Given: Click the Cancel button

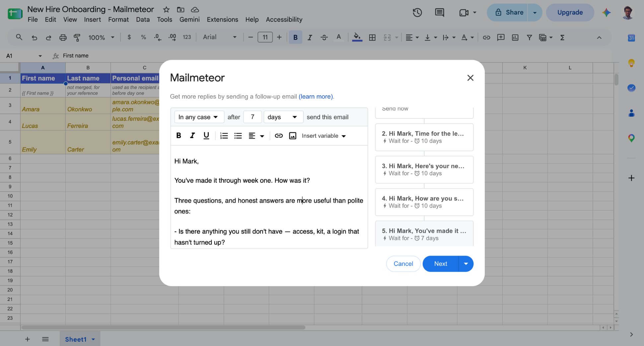Looking at the screenshot, I should (x=403, y=264).
